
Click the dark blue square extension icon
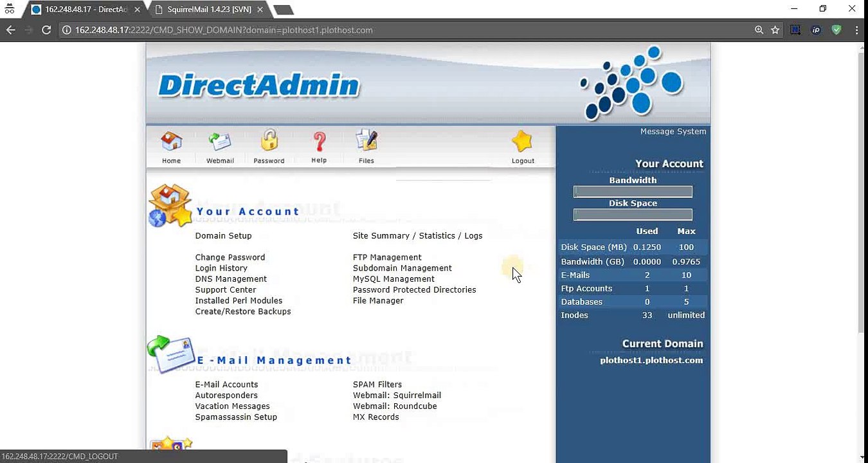click(796, 30)
